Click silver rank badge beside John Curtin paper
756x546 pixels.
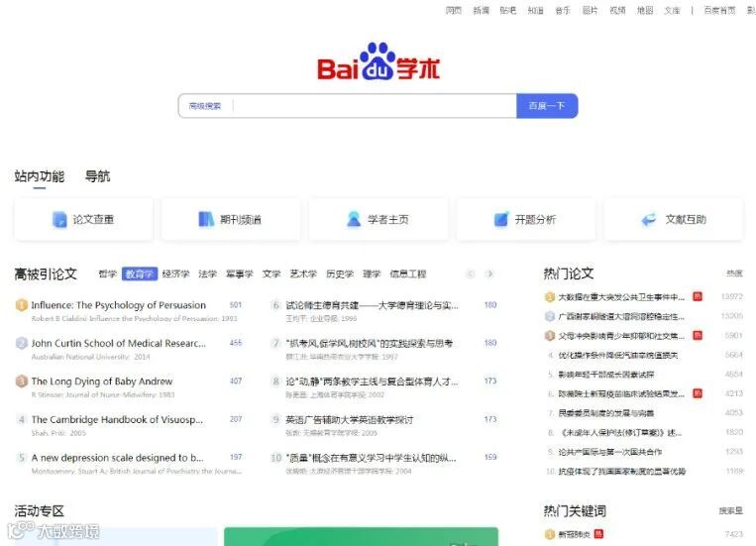coord(21,343)
